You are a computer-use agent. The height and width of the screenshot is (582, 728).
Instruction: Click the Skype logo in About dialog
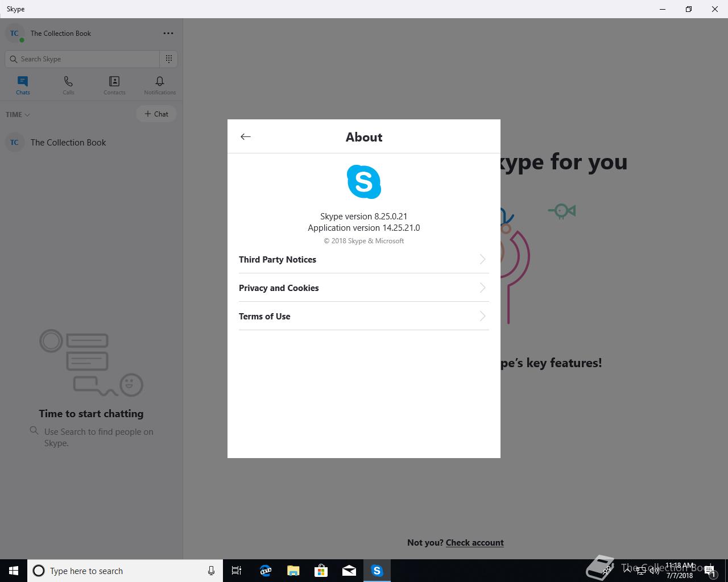tap(364, 182)
